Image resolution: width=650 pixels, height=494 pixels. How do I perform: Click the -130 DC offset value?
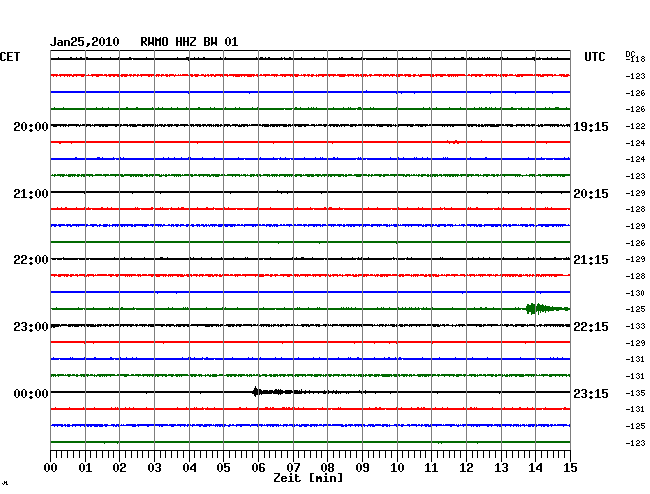[x=635, y=293]
